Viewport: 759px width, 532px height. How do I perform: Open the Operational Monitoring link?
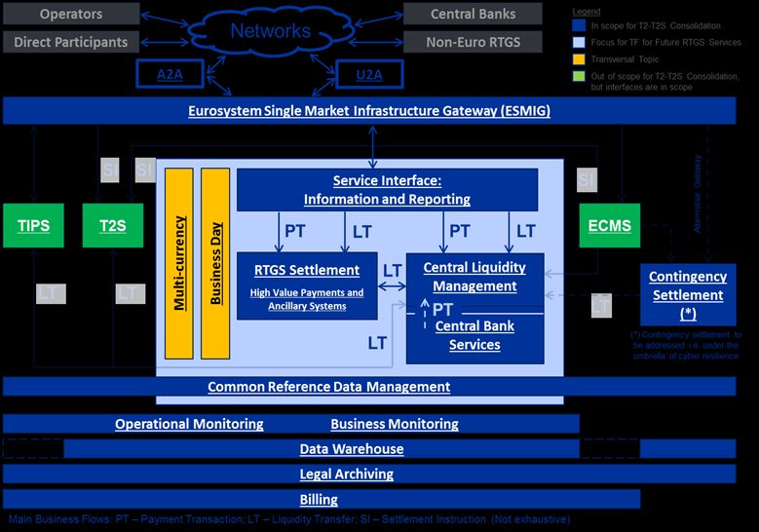click(189, 424)
